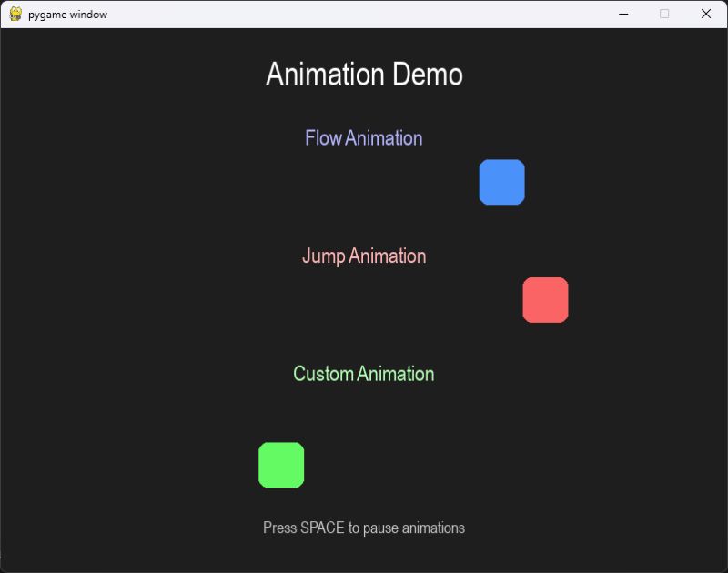Click the green rounded rectangle sprite
728x573 pixels.
281,464
